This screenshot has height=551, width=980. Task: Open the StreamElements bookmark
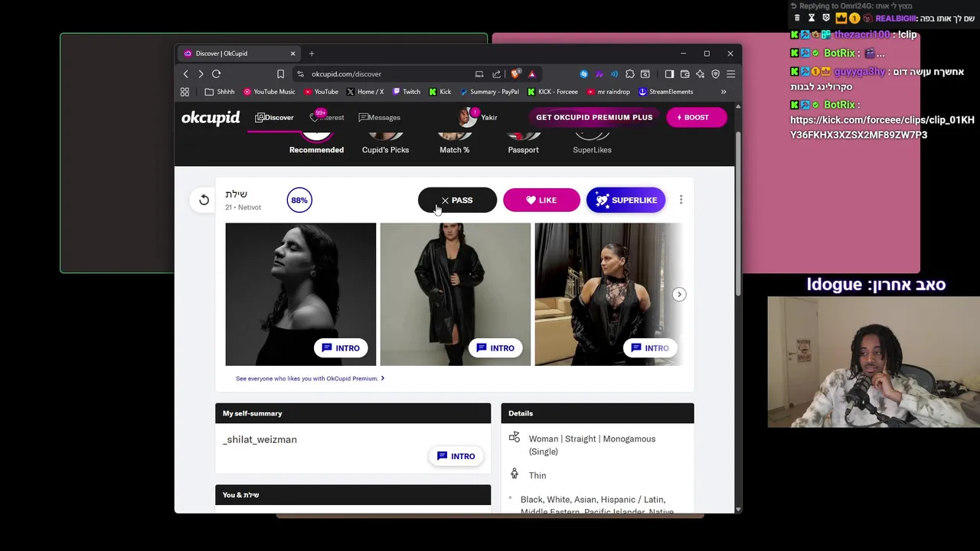tap(666, 92)
